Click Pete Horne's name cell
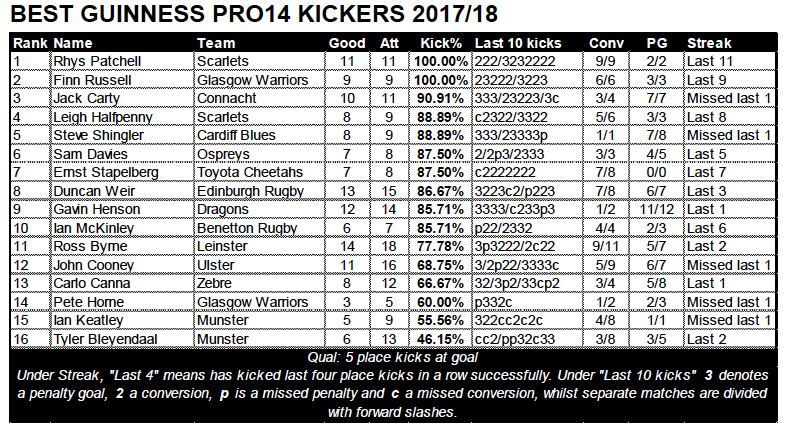787x429 pixels. tap(122, 302)
